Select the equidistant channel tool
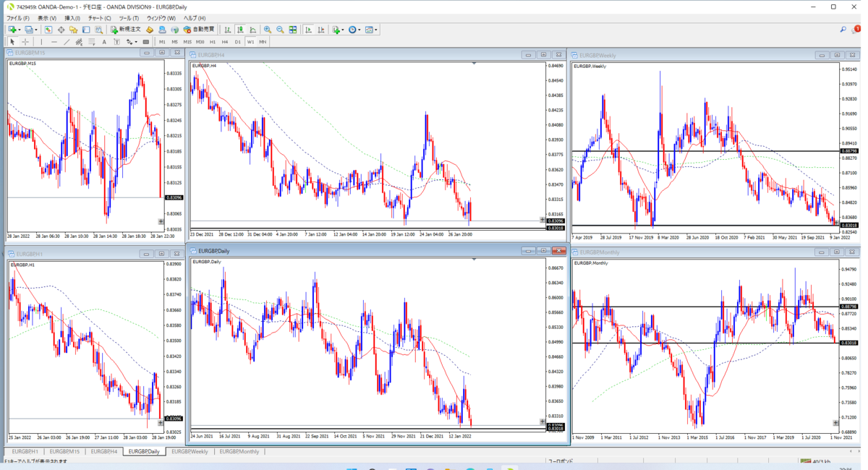Image resolution: width=868 pixels, height=470 pixels. [79, 42]
